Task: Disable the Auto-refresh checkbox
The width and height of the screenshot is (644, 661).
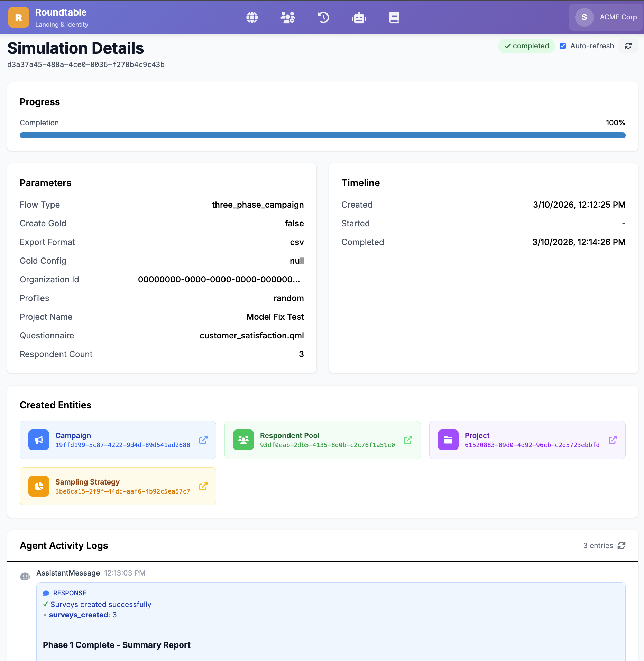Action: point(563,46)
